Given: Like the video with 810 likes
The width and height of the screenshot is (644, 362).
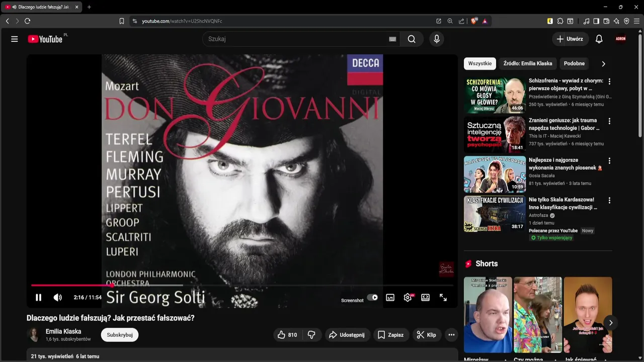Looking at the screenshot, I should click(287, 335).
